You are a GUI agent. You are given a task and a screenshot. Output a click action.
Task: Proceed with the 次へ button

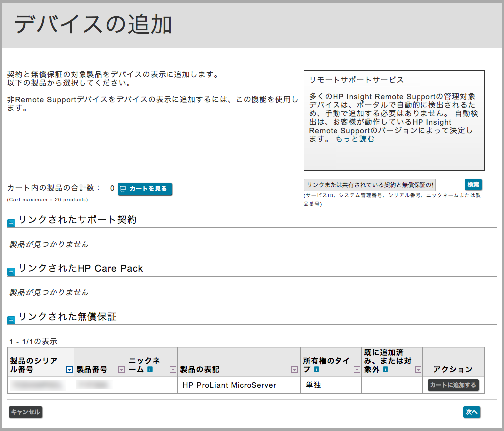pos(471,412)
